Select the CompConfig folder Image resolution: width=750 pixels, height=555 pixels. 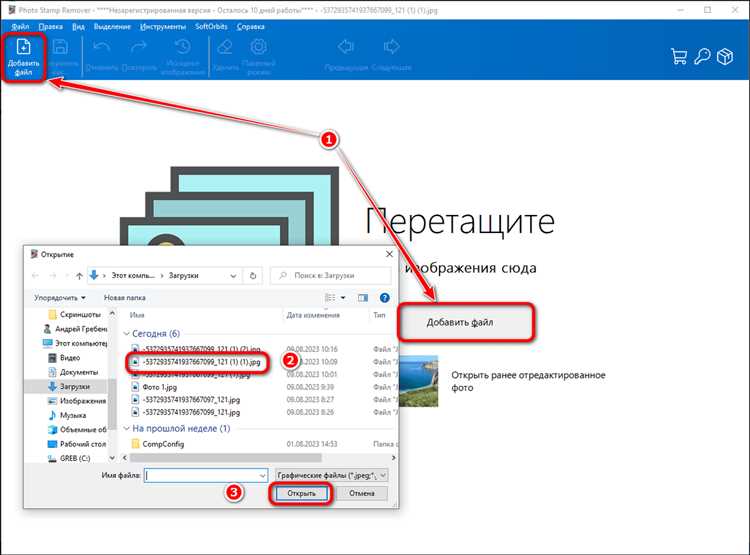click(158, 444)
